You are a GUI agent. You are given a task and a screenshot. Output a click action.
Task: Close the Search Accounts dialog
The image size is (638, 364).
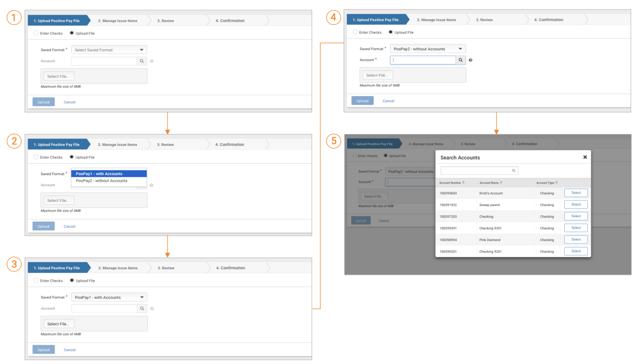(x=585, y=157)
